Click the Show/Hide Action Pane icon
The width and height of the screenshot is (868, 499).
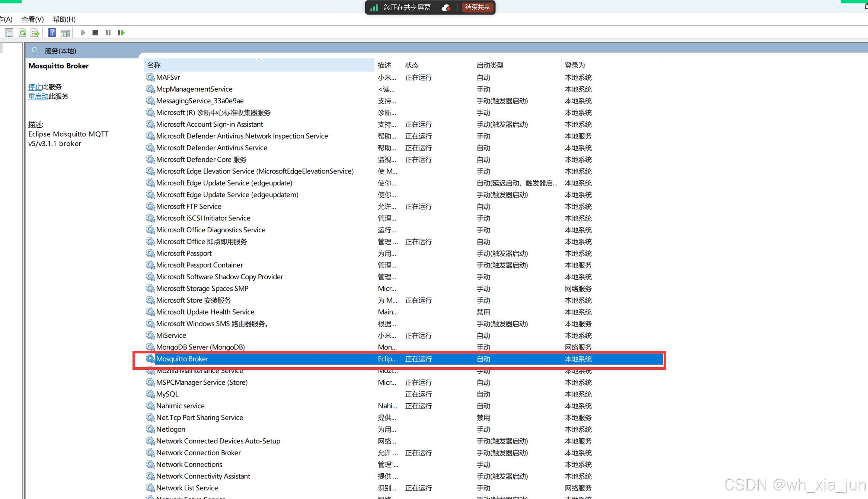(65, 33)
